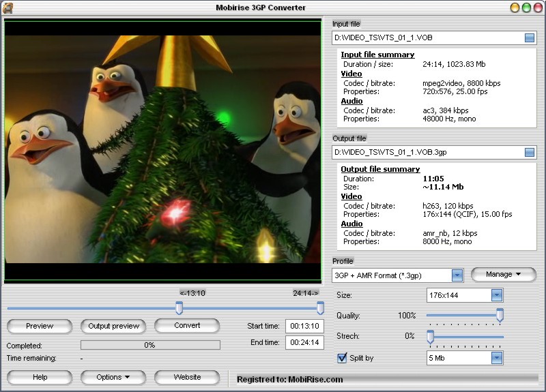The width and height of the screenshot is (546, 392).
Task: Click the '8000 Hz, mono' output value
Action: pos(447,242)
